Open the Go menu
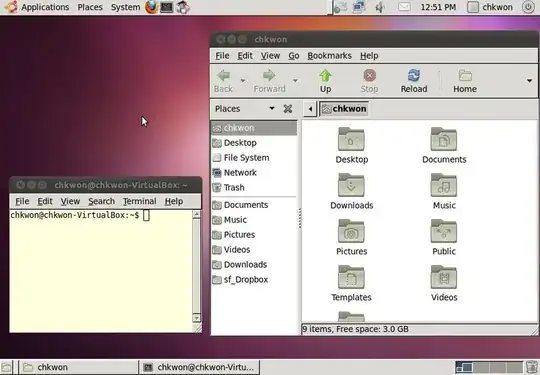 (293, 56)
